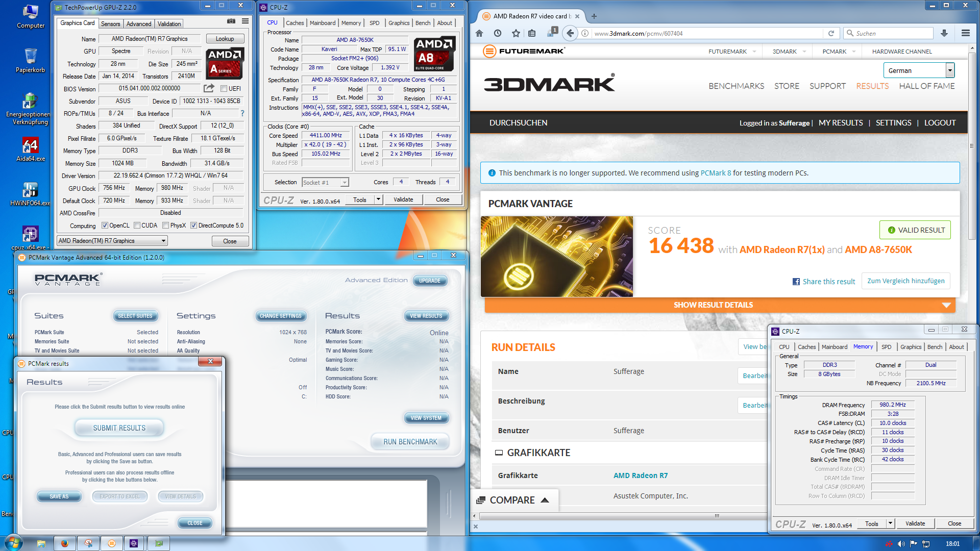Click the Bus Interface question mark icon
The image size is (980, 551).
(242, 113)
